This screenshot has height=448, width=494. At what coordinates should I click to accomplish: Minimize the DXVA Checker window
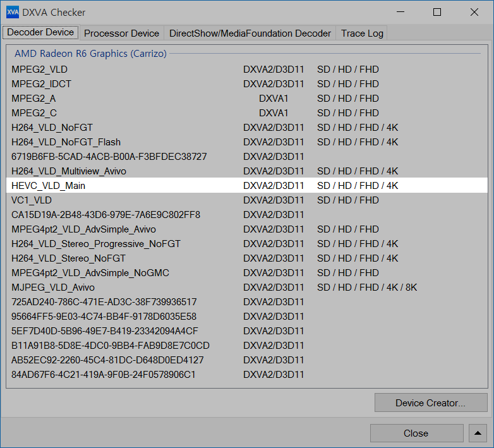[x=401, y=12]
